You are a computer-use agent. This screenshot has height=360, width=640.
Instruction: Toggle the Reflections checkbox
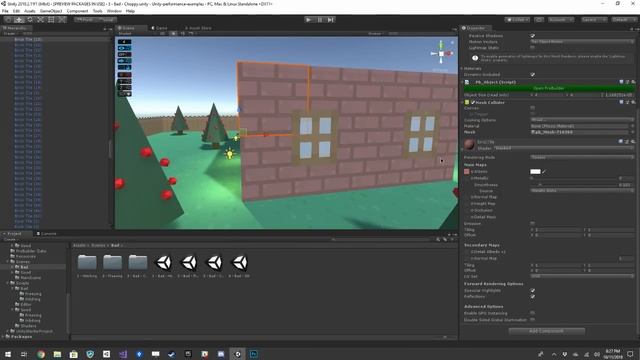click(533, 296)
